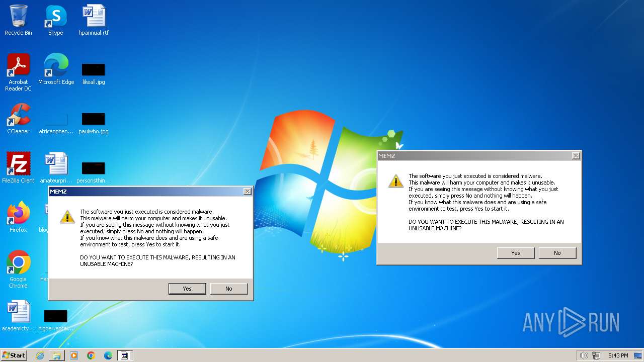Screen dimensions: 644x362
Task: Open Windows Explorer from the taskbar
Action: [57, 355]
